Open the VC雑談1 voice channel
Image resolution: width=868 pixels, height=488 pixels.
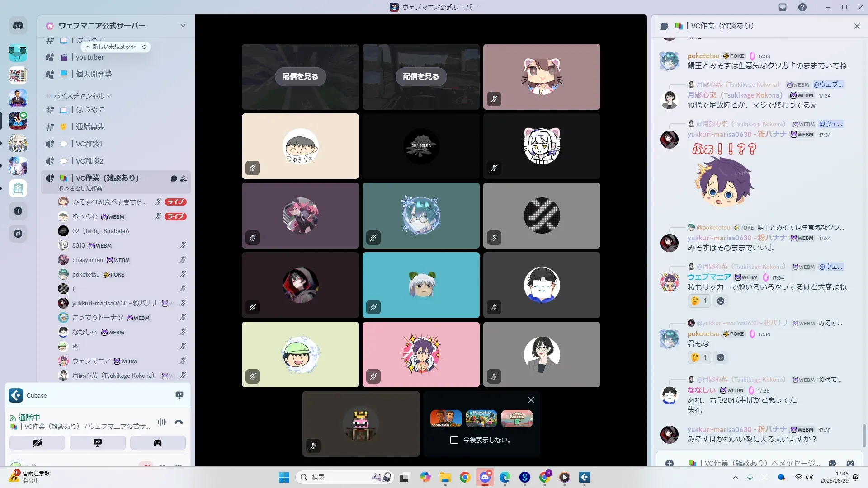[89, 144]
